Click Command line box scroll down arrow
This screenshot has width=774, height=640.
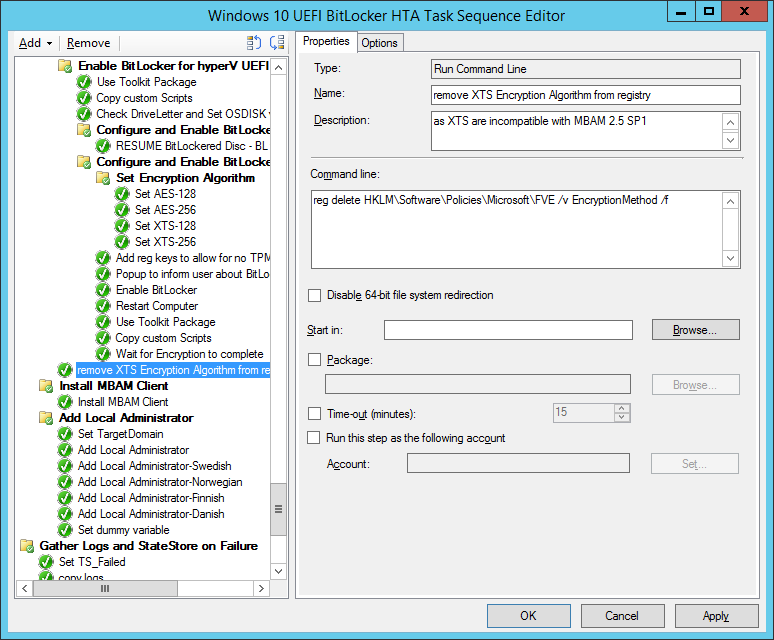pyautogui.click(x=731, y=258)
